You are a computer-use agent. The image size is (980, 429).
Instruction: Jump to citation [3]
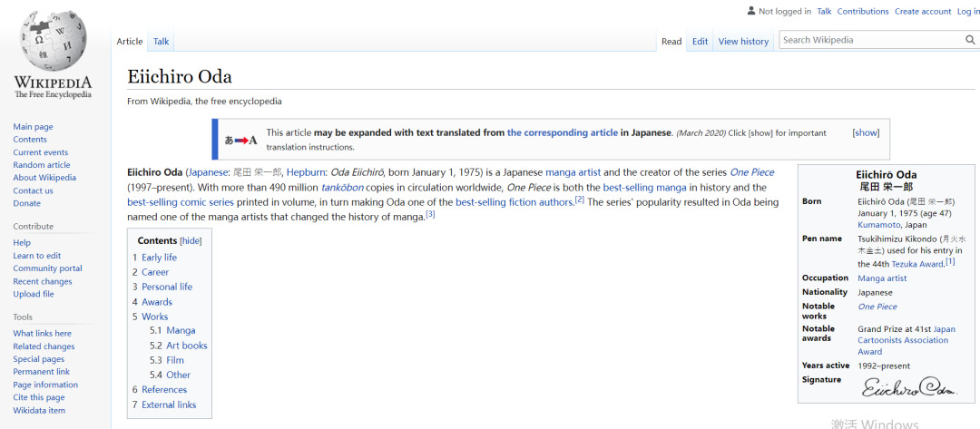click(430, 215)
